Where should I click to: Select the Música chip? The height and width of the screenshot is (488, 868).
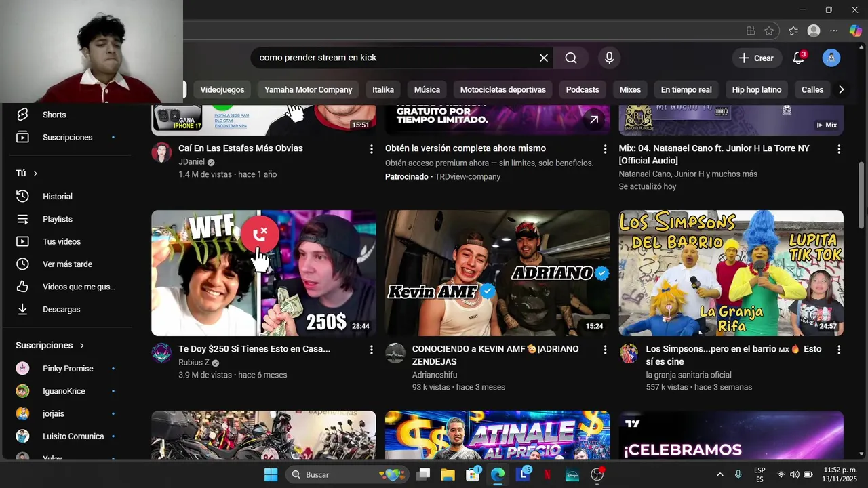(427, 89)
